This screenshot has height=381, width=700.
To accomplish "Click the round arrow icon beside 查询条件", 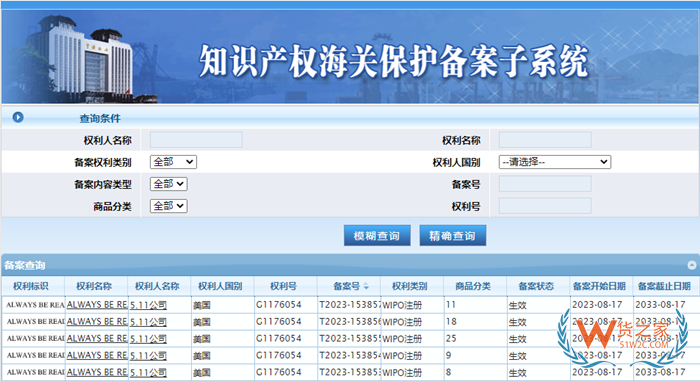I will [18, 117].
